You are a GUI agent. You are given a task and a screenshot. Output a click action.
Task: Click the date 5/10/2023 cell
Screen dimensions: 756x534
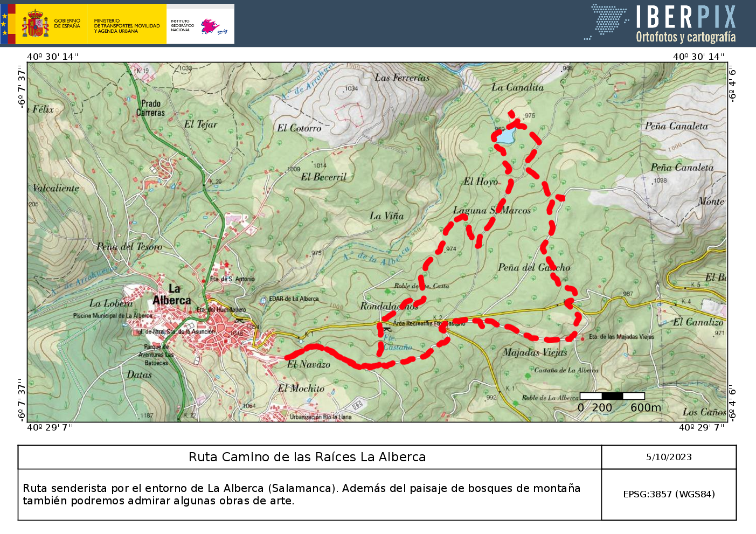669,457
